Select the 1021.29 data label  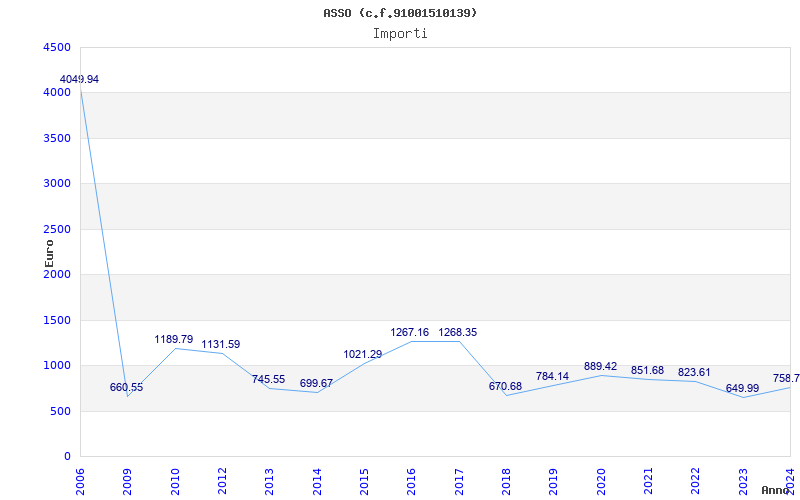(x=363, y=355)
